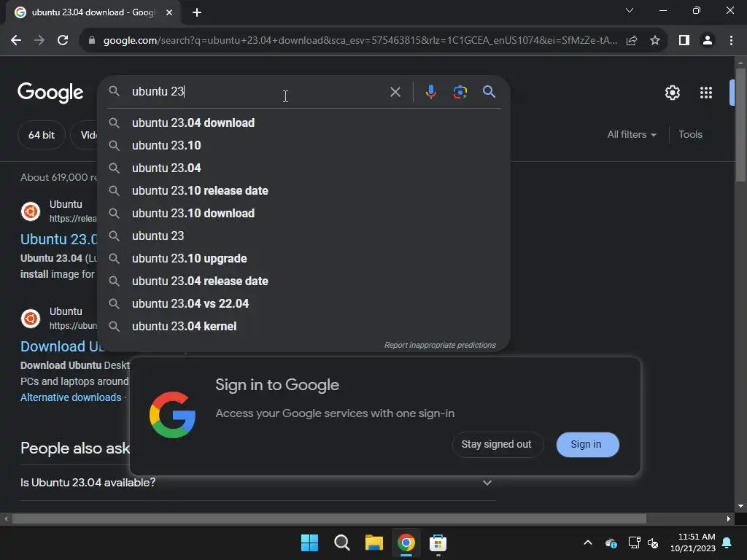The height and width of the screenshot is (560, 747).
Task: Click the Chrome icon in the taskbar
Action: click(x=406, y=542)
